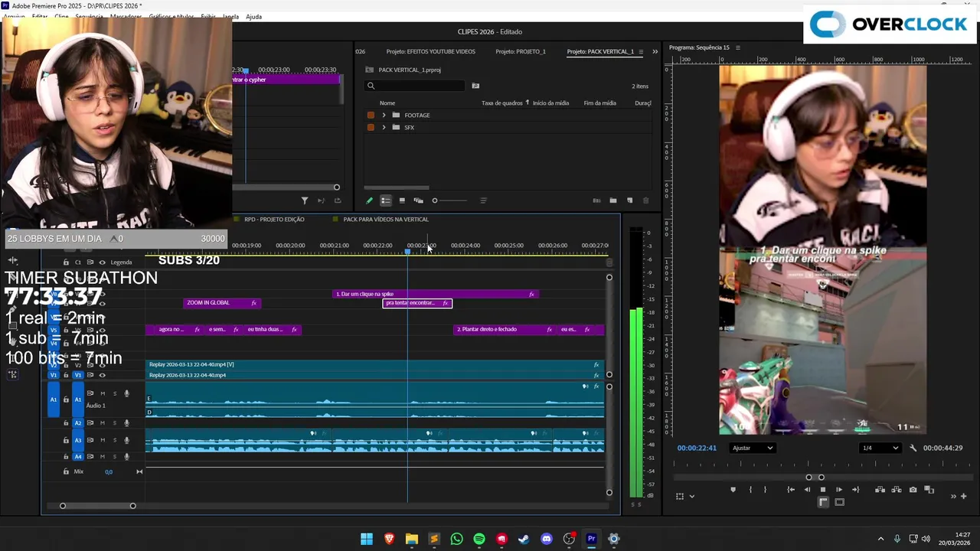Select the 'ZOOM IN GLOBAL' clip
The image size is (980, 551).
click(x=222, y=303)
